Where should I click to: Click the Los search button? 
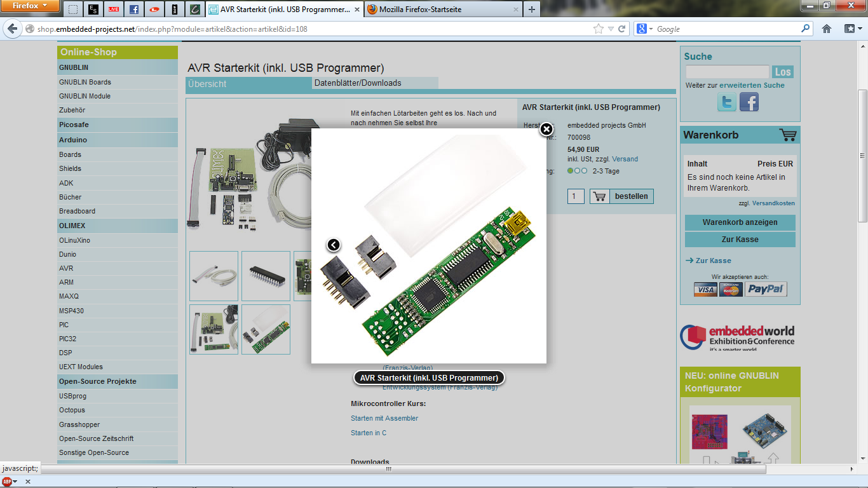(x=783, y=72)
